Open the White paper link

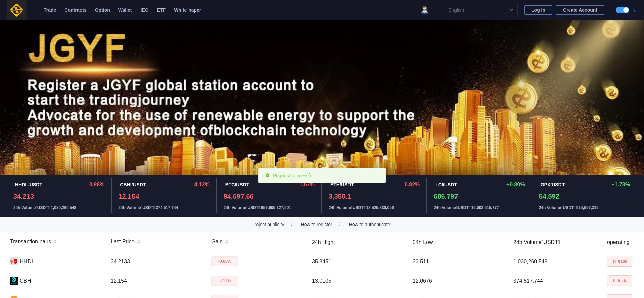pos(187,10)
